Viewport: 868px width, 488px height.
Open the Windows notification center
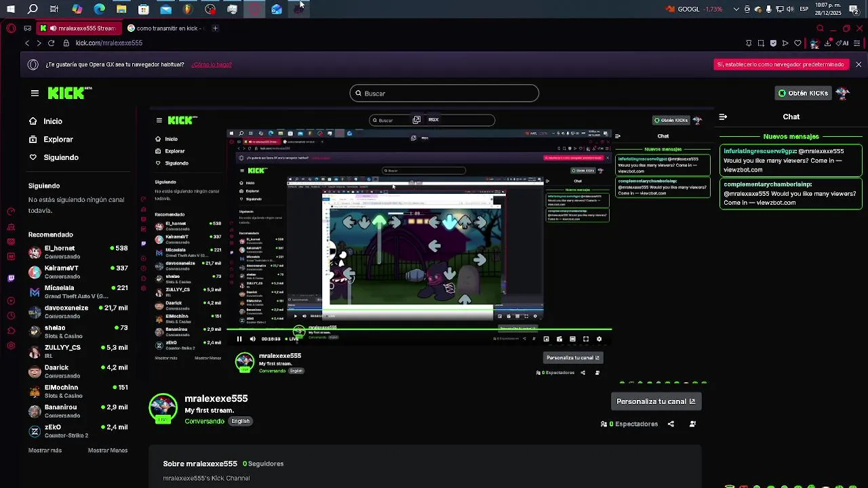tap(854, 9)
